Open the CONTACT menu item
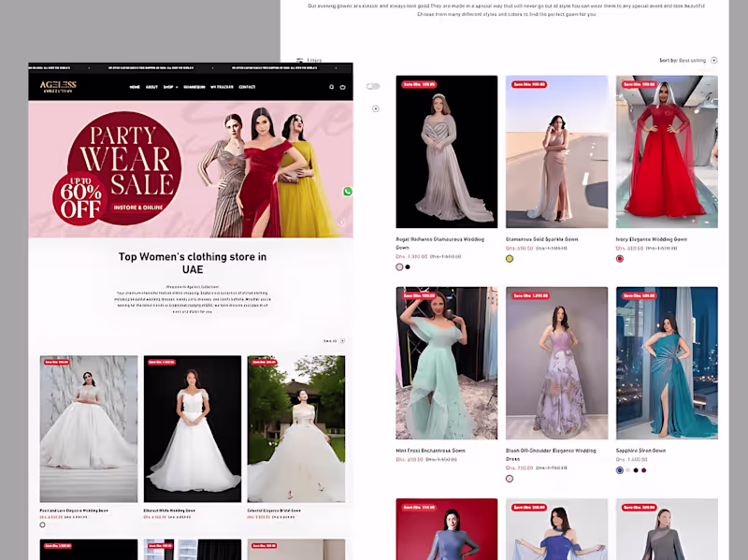This screenshot has width=748, height=560. click(x=245, y=86)
